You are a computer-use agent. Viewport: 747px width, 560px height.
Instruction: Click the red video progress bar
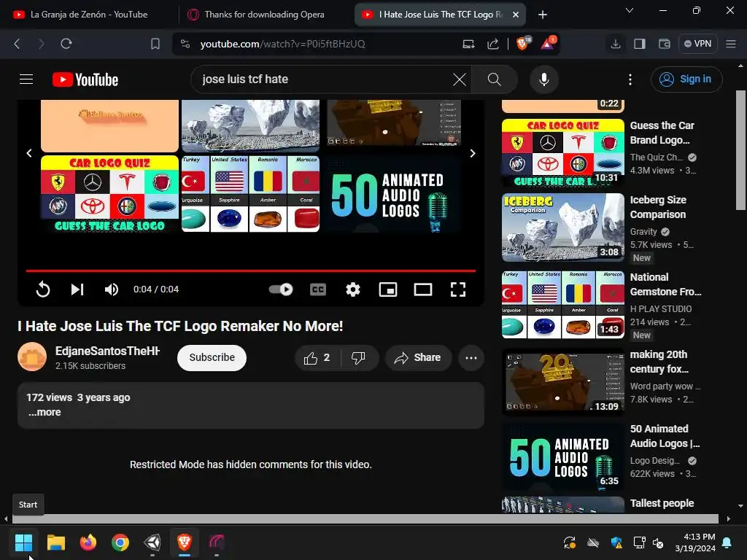[251, 271]
